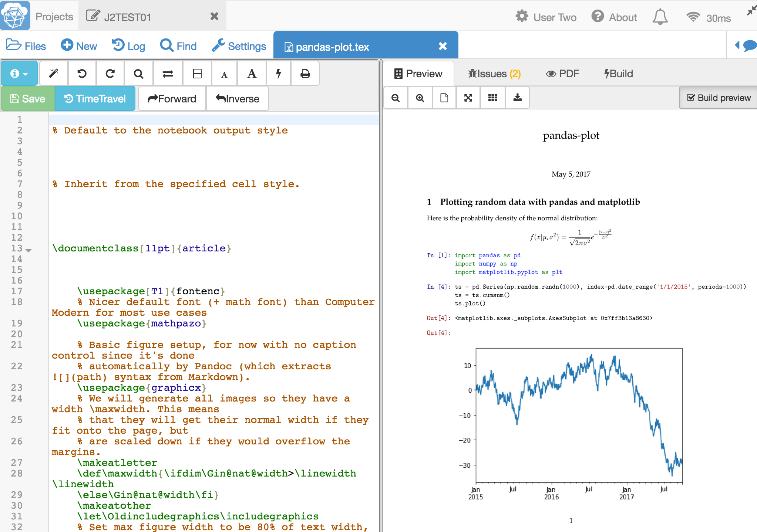
Task: Increase font size with large A icon
Action: tap(252, 74)
